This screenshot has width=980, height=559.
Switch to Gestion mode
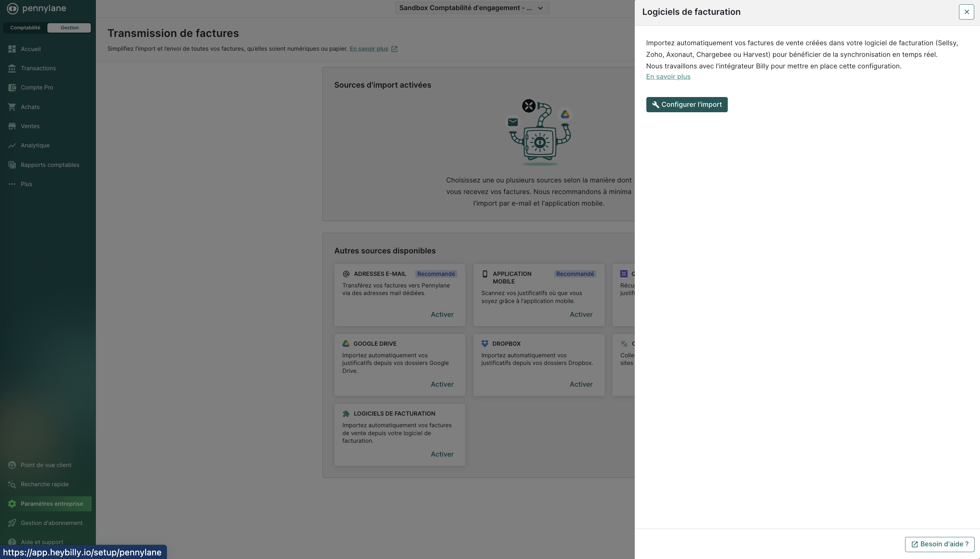[x=69, y=28]
